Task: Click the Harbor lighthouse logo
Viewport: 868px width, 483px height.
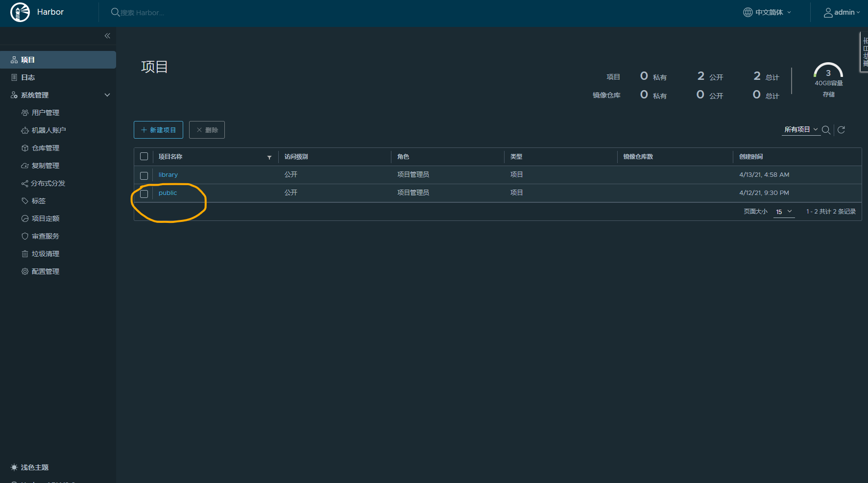Action: pyautogui.click(x=20, y=12)
